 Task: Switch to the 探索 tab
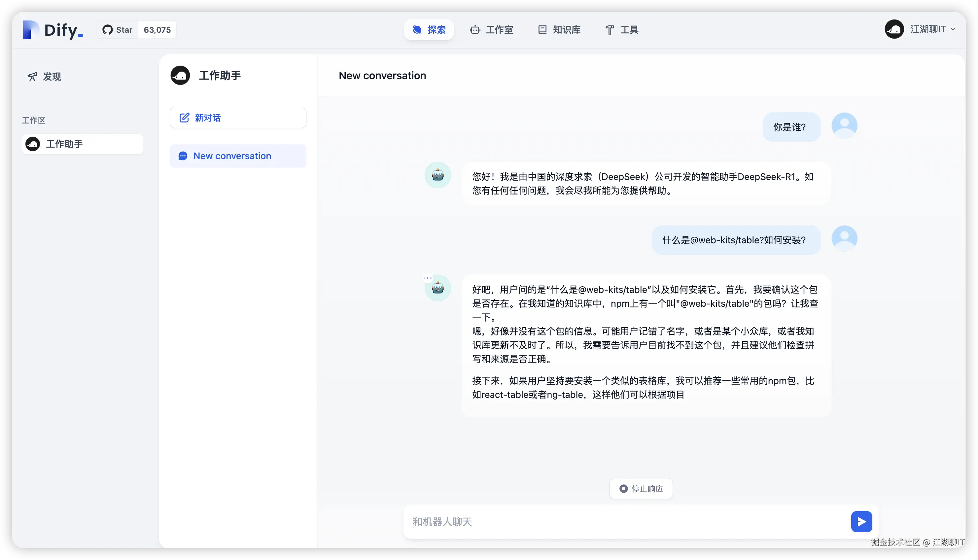(429, 30)
